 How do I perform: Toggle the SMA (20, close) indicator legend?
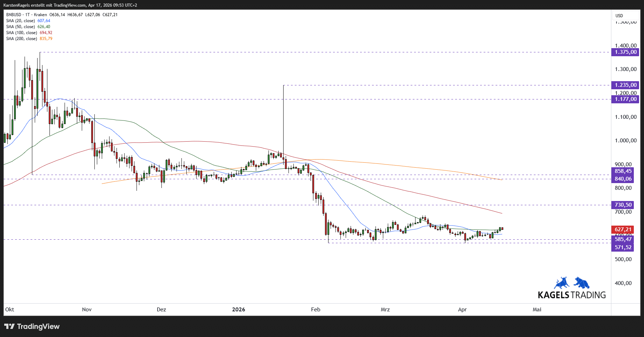(x=20, y=21)
